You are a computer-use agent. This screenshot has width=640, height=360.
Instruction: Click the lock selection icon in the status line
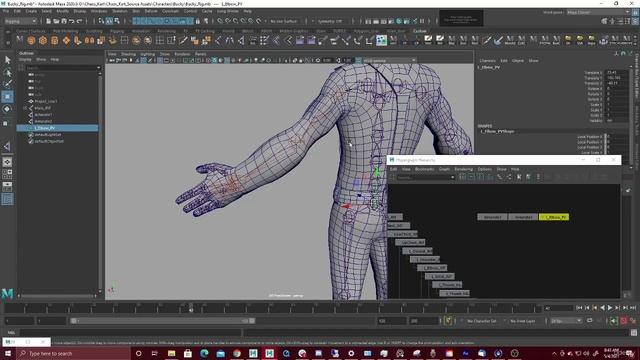pos(198,21)
